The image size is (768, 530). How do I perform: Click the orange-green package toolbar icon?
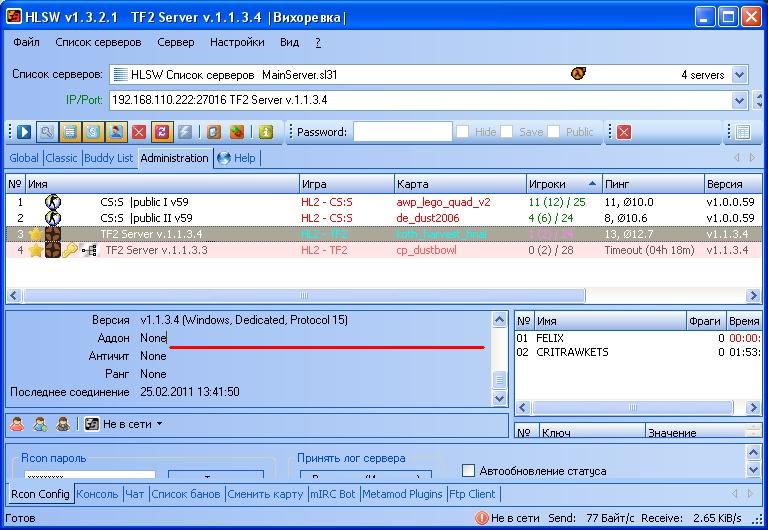coord(237,132)
